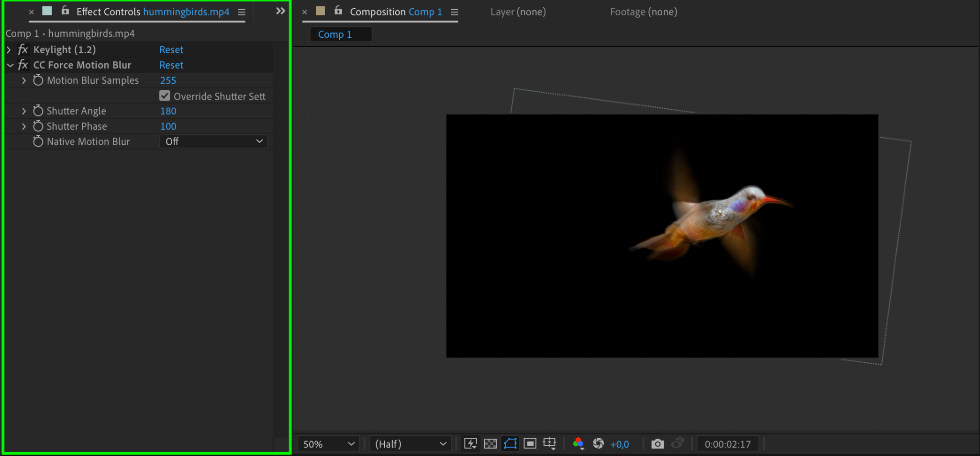The height and width of the screenshot is (456, 980).
Task: Select the Keylight (1.2) effect name
Action: [x=65, y=49]
